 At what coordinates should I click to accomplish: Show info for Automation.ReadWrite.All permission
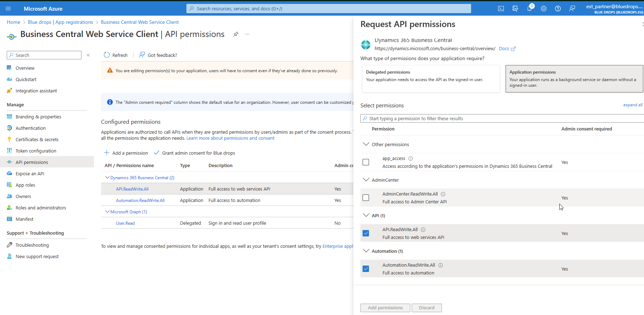tap(440, 265)
